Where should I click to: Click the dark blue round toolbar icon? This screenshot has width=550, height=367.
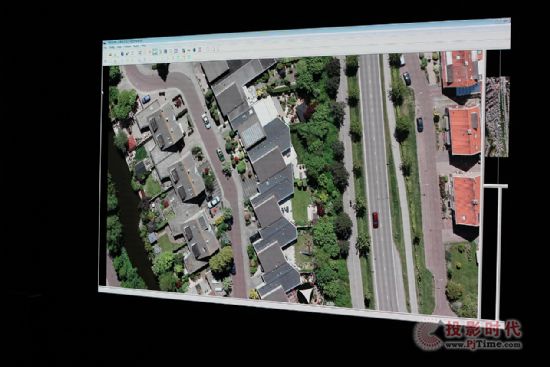(122, 54)
